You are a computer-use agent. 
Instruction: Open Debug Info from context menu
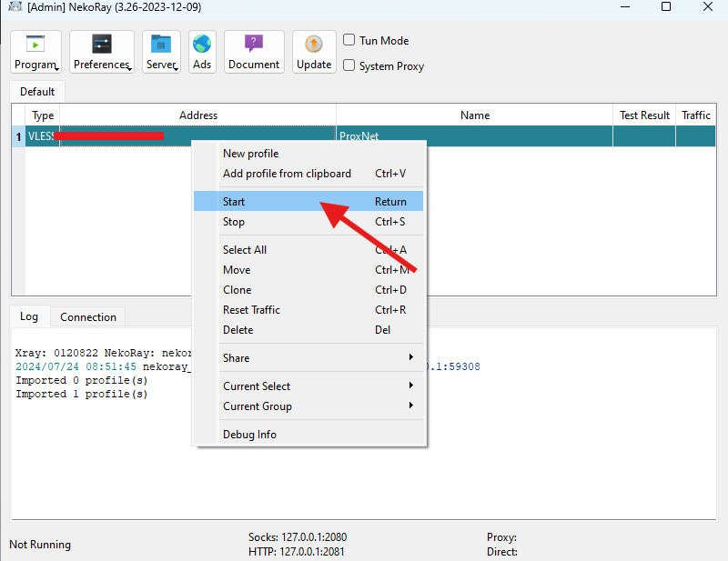(308, 435)
